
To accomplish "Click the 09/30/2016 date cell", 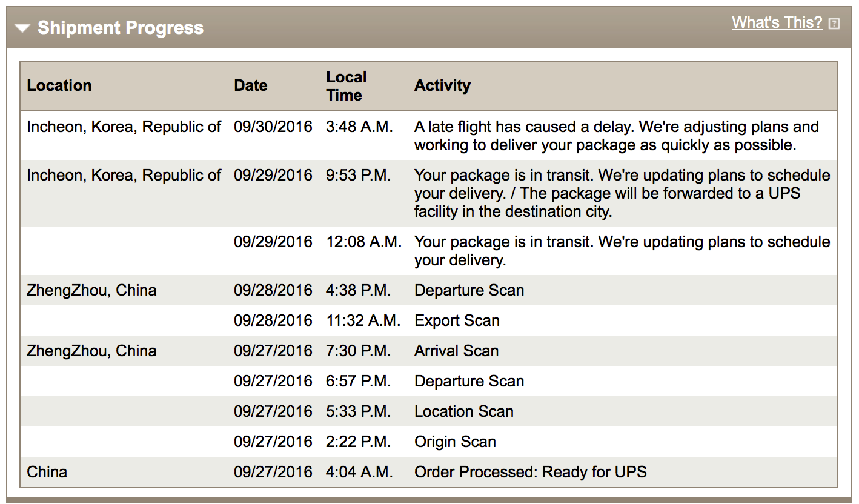I will (273, 127).
